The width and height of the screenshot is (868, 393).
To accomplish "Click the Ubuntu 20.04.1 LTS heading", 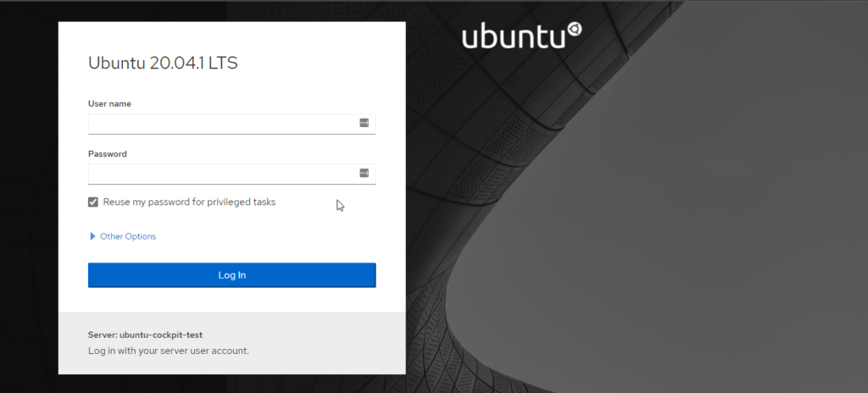I will 163,64.
